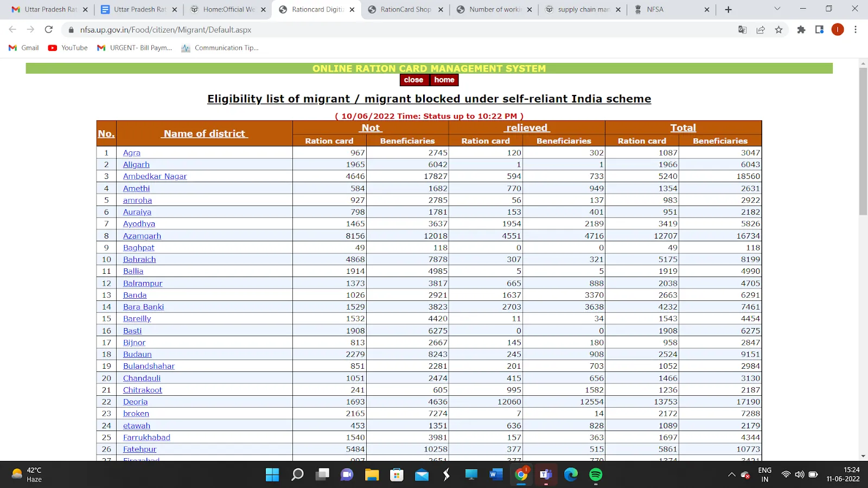Switch to Uttar Pradesh Rat Docs tab
The width and height of the screenshot is (868, 488).
coord(139,9)
